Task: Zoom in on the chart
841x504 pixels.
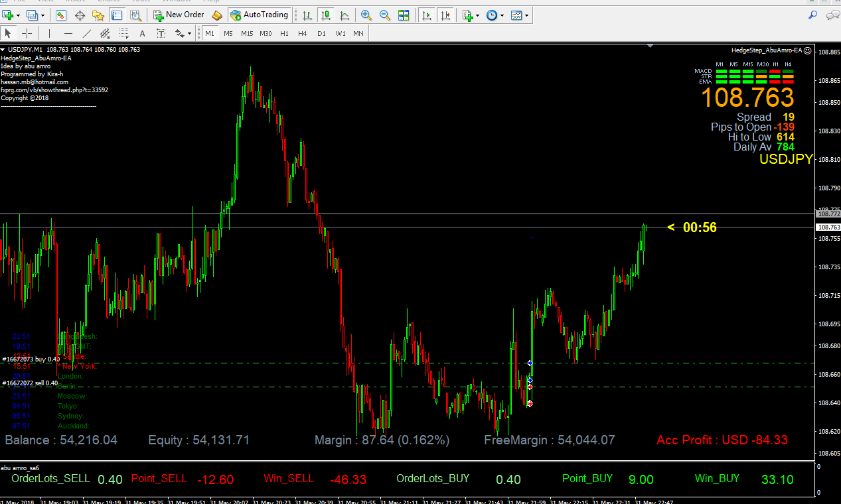Action: point(366,15)
